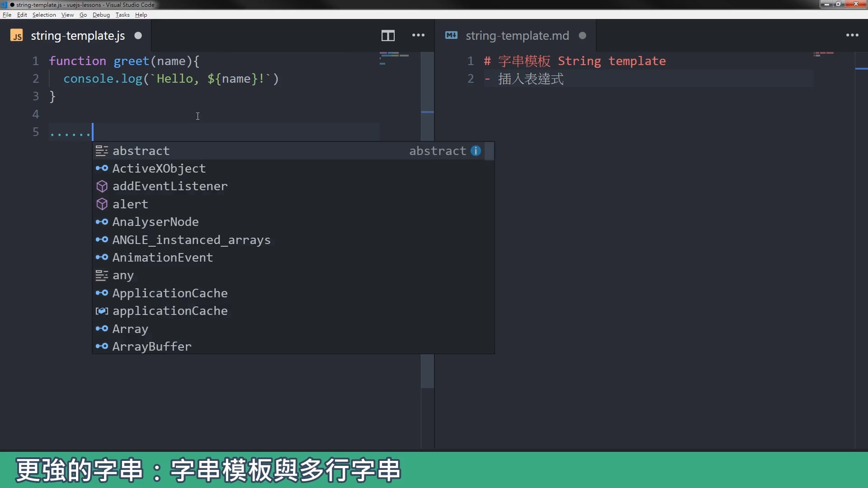Click the split editor icon

(388, 36)
